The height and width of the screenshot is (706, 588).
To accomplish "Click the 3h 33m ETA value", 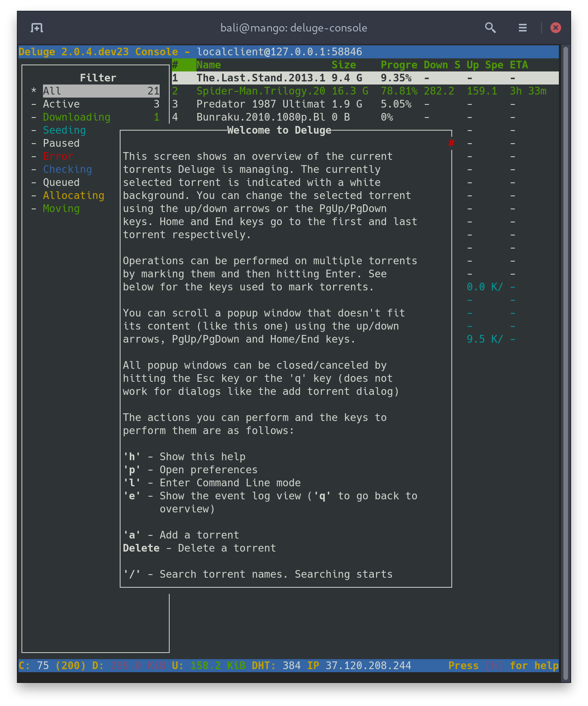I will (528, 91).
